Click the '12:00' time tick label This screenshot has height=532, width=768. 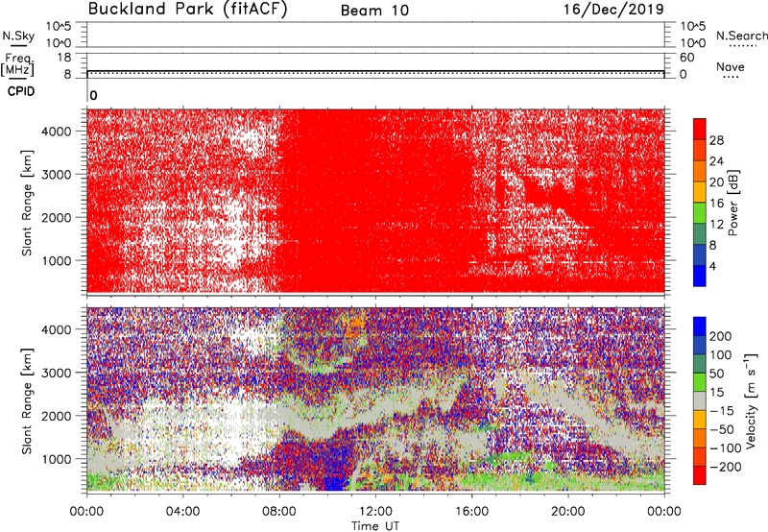coord(375,512)
